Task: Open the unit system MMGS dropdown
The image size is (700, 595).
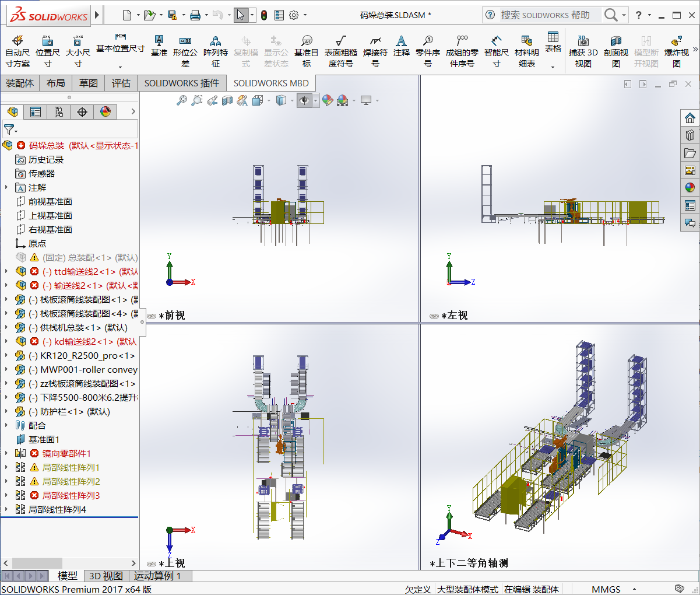Action: [x=634, y=589]
